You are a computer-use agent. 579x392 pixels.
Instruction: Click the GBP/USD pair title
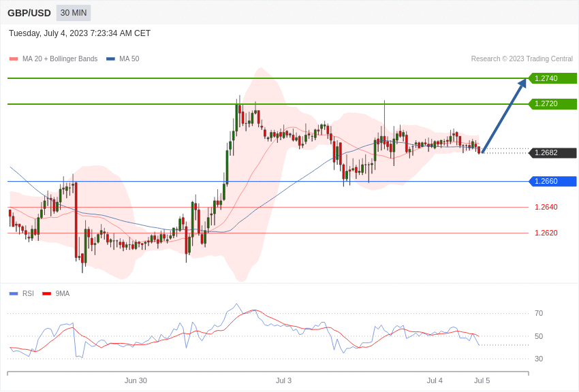click(29, 13)
